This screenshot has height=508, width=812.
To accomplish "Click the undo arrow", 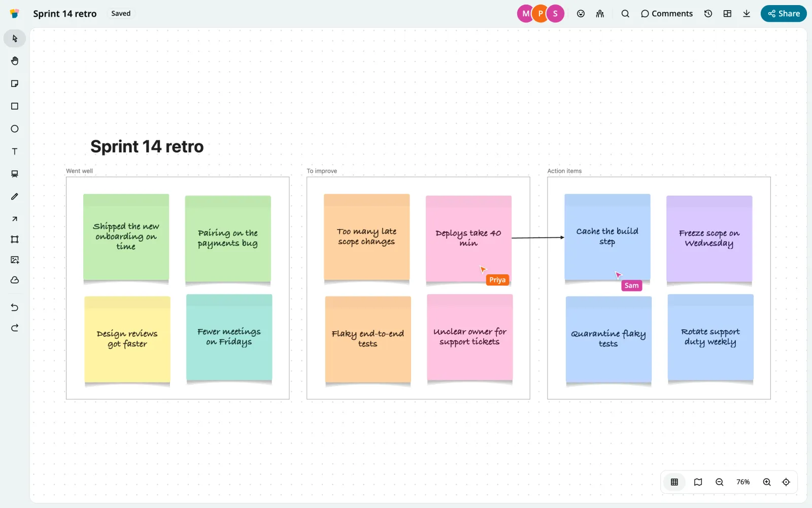I will pos(15,307).
